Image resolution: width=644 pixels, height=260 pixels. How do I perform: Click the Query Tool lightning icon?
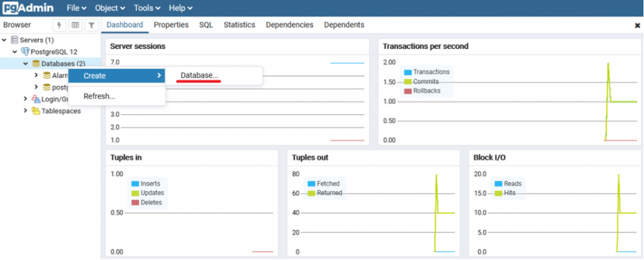pyautogui.click(x=60, y=25)
